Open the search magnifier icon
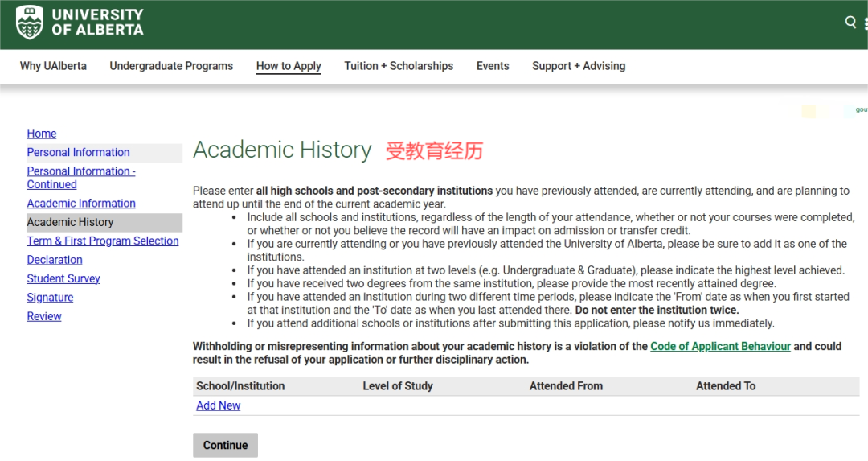The image size is (868, 461). (x=850, y=22)
